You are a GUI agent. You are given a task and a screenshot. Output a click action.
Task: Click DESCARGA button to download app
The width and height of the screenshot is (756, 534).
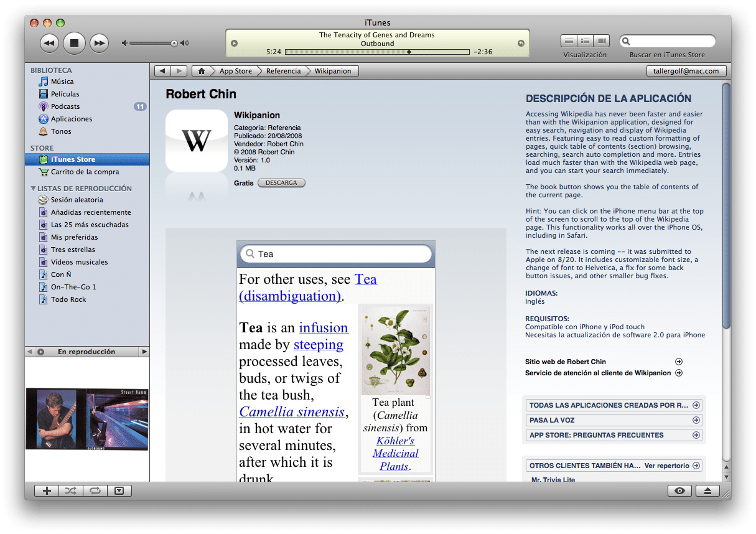(281, 183)
